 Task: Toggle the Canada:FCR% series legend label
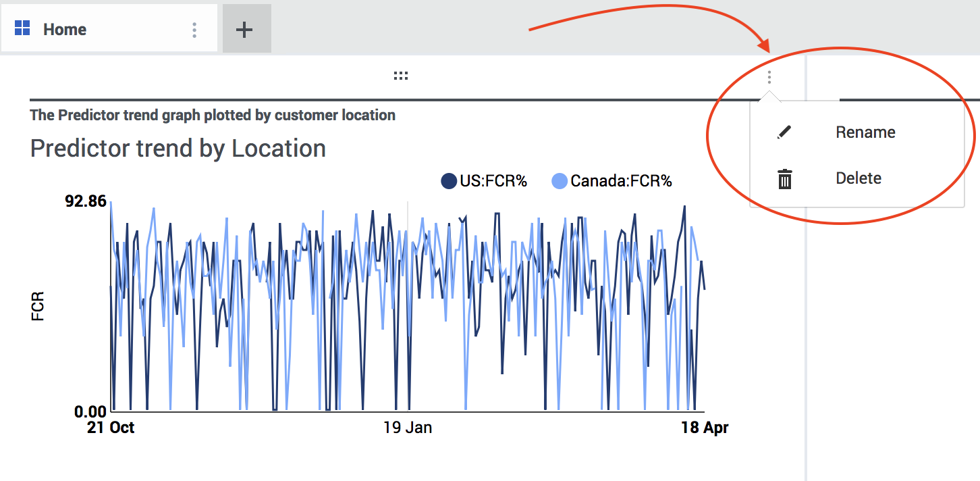621,181
